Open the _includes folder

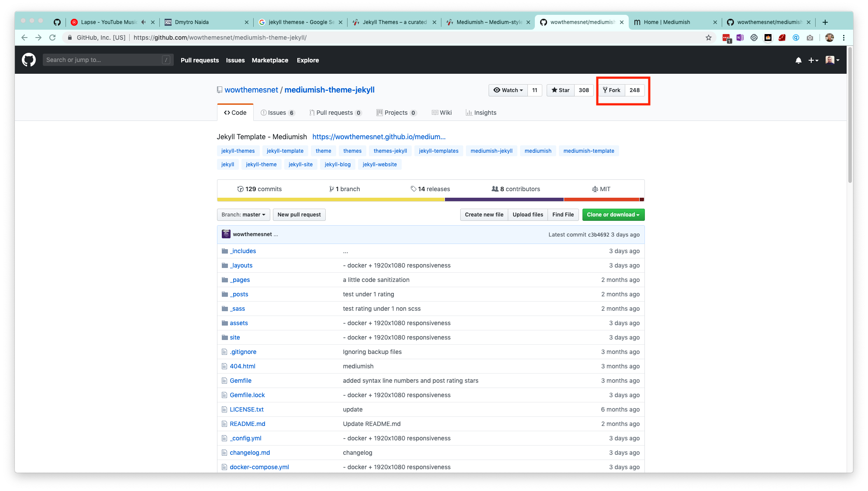[x=243, y=251]
